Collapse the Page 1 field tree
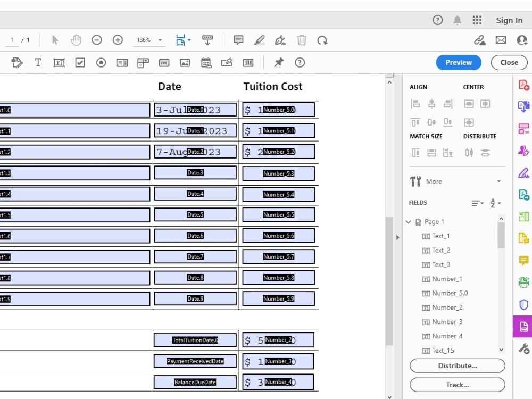Screen dimensions: 532x399 [x=409, y=221]
